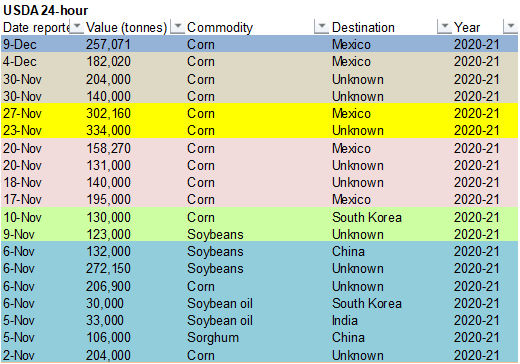Open the Year column filter dropdown

click(510, 27)
